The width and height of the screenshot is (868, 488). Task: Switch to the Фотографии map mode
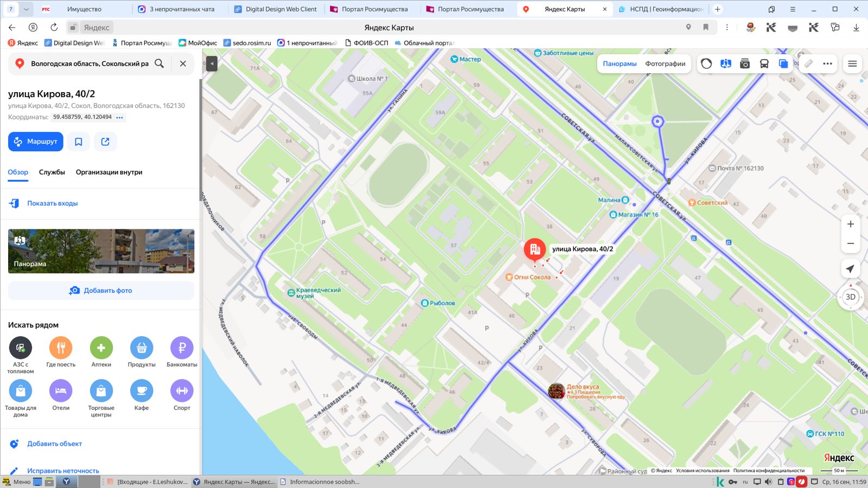665,63
